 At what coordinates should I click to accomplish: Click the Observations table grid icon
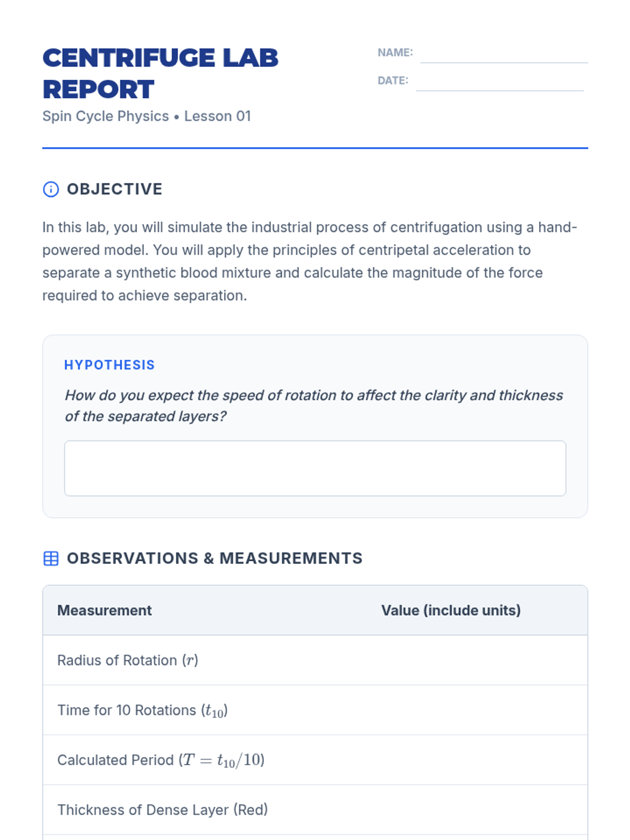click(x=51, y=558)
